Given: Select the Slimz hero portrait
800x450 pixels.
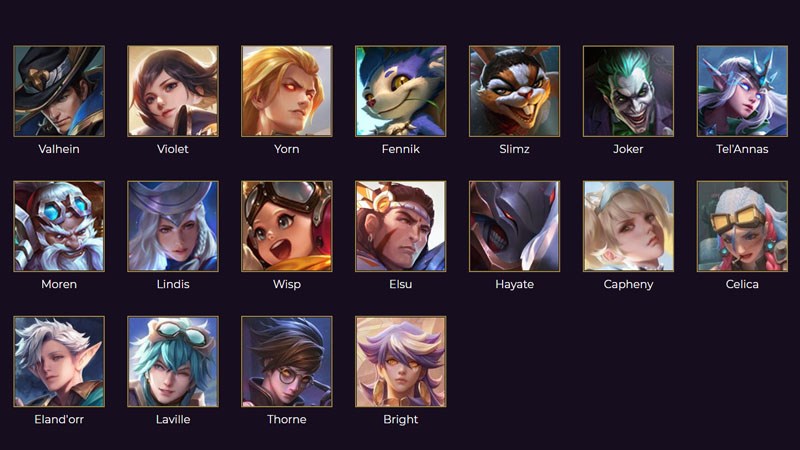Looking at the screenshot, I should click(x=514, y=91).
